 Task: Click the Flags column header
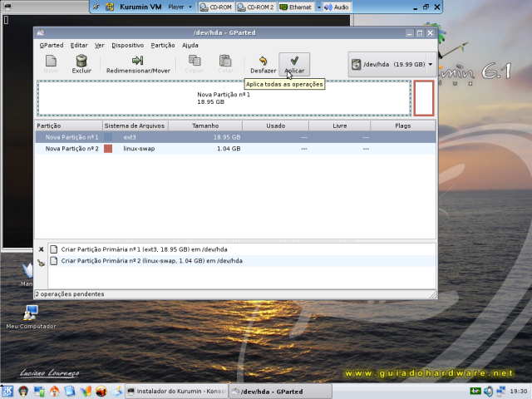point(402,126)
